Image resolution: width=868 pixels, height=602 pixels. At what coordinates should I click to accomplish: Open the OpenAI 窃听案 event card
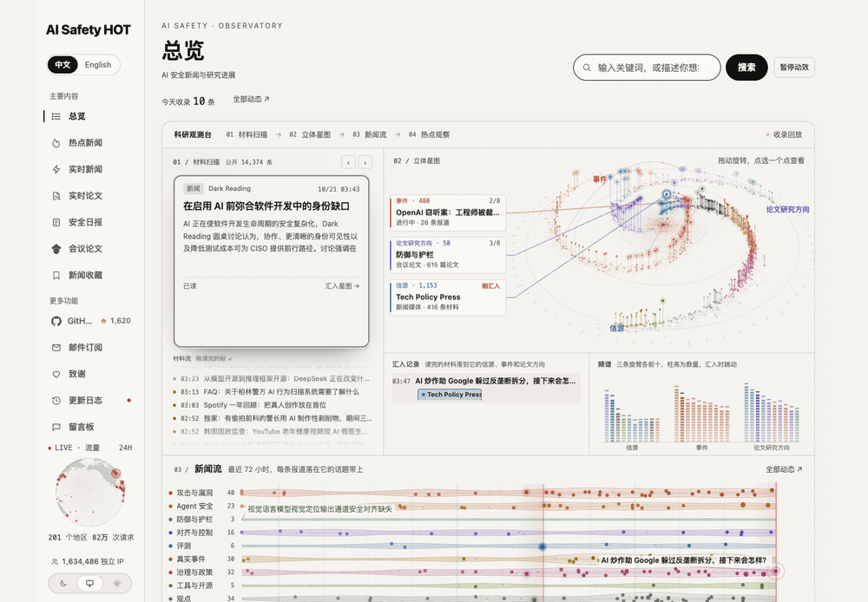tap(448, 213)
